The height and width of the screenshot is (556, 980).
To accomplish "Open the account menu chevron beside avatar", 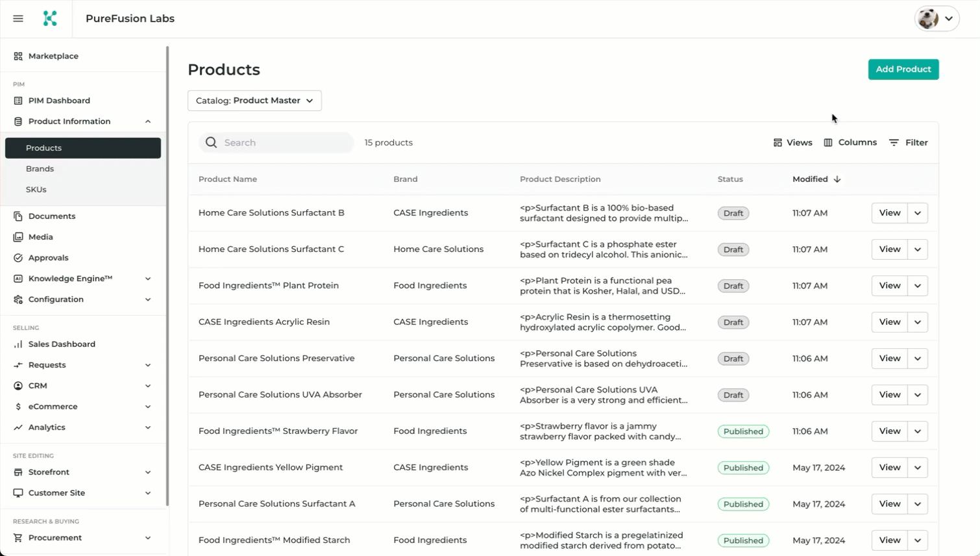I will (949, 19).
